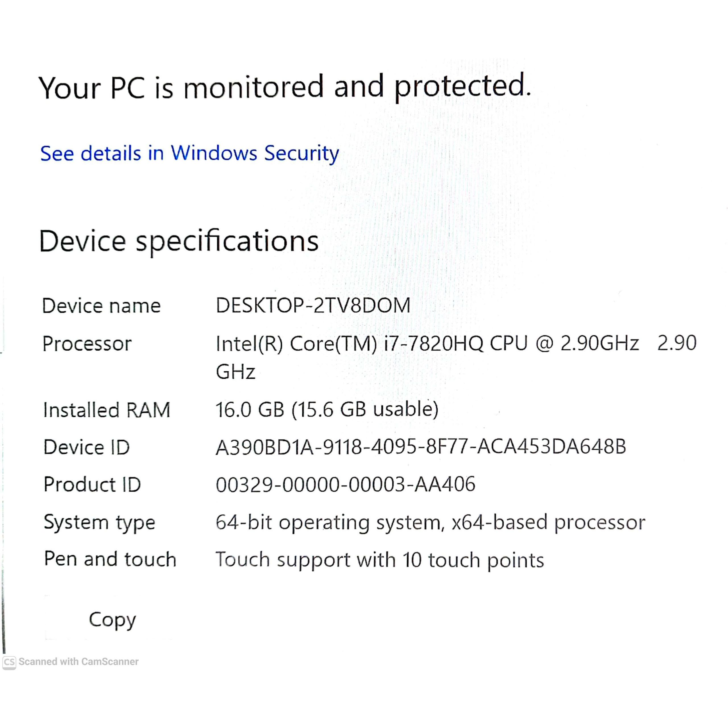Click the Device specifications heading

pos(179,241)
